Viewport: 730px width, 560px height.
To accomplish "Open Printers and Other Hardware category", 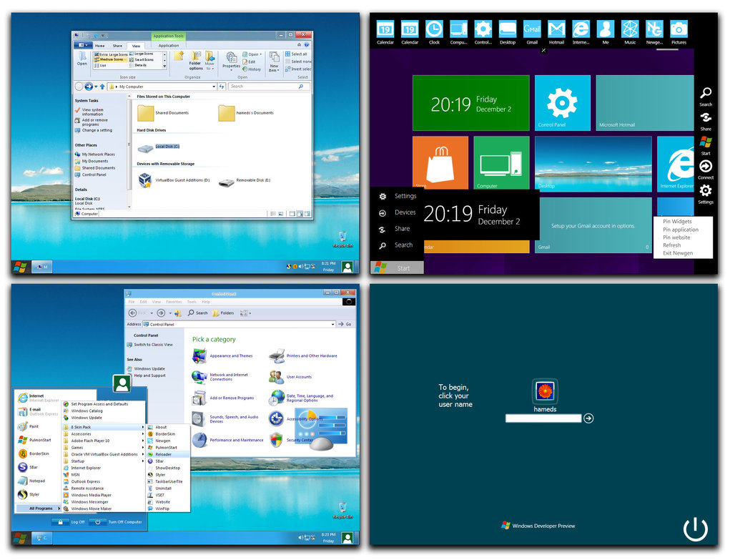I will [x=303, y=356].
